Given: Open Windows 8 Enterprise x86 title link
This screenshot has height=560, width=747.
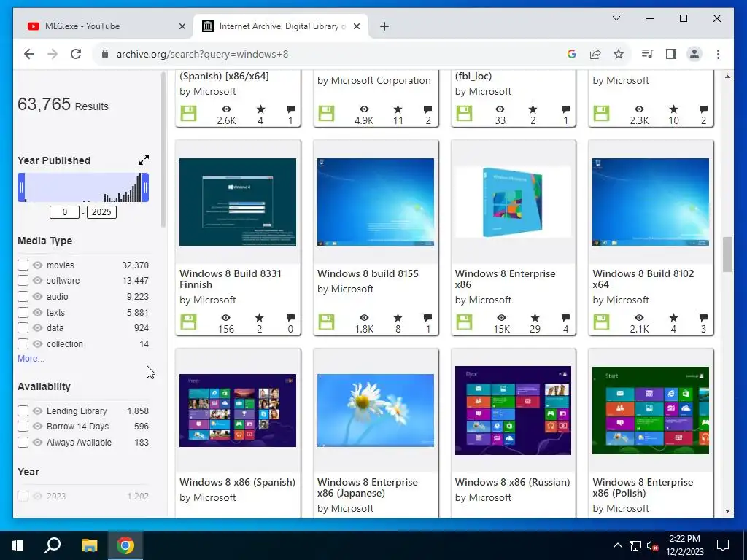Looking at the screenshot, I should click(505, 279).
